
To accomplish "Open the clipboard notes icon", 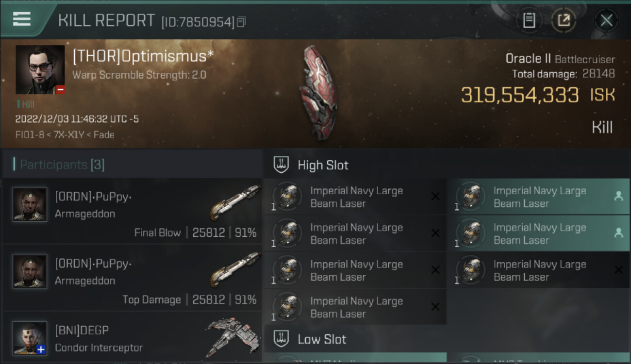I will point(529,20).
